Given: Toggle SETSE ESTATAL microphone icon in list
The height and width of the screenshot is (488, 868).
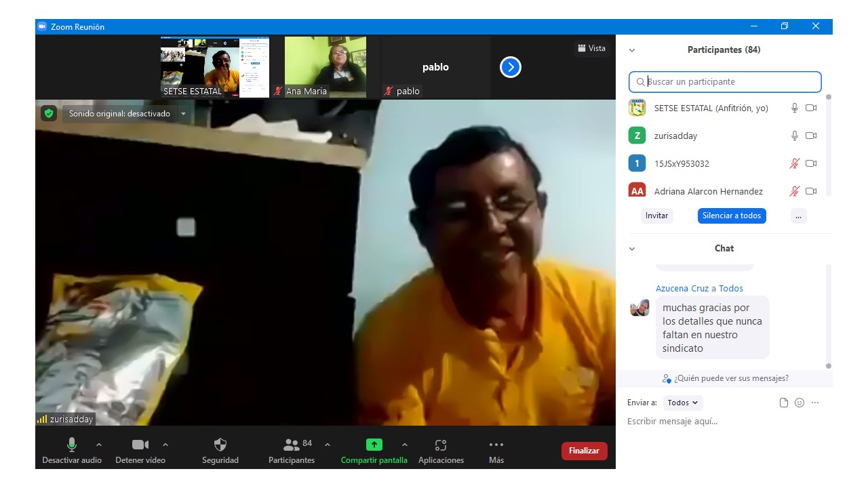Looking at the screenshot, I should [795, 108].
